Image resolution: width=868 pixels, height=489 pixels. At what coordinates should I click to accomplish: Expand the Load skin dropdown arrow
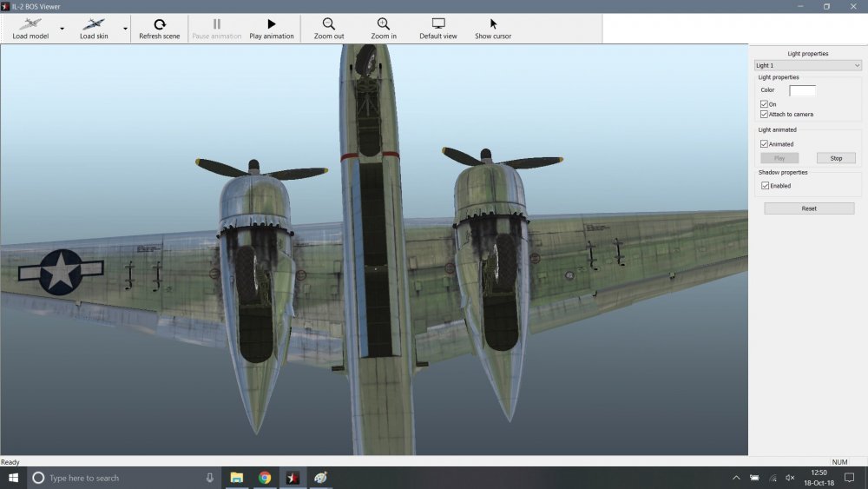pos(125,29)
